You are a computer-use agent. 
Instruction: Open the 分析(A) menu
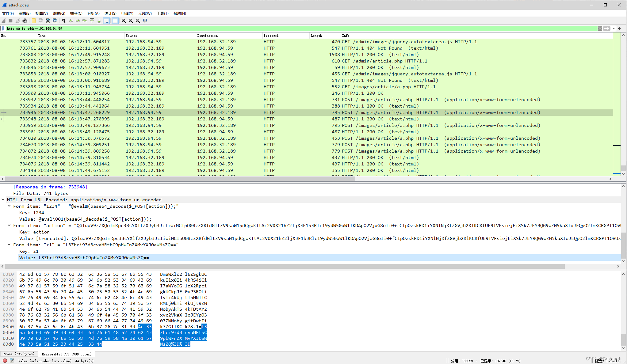click(93, 13)
